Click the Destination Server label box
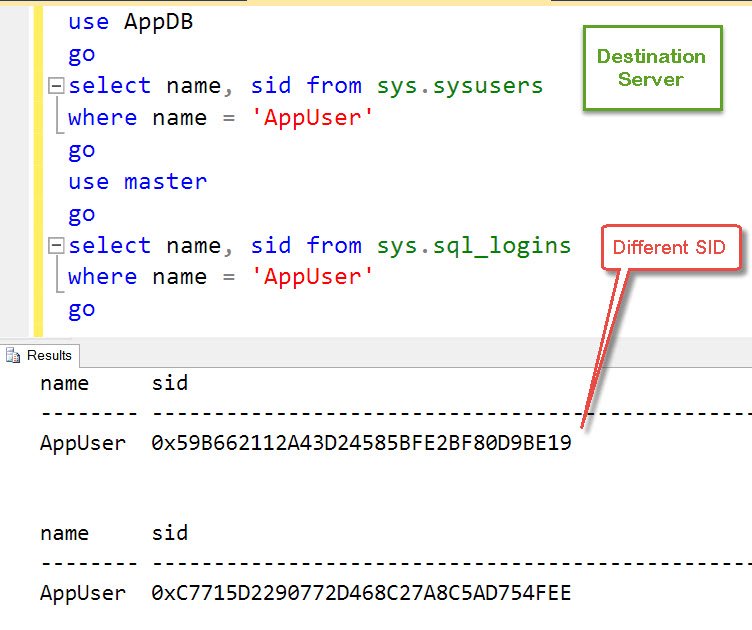 (x=651, y=67)
